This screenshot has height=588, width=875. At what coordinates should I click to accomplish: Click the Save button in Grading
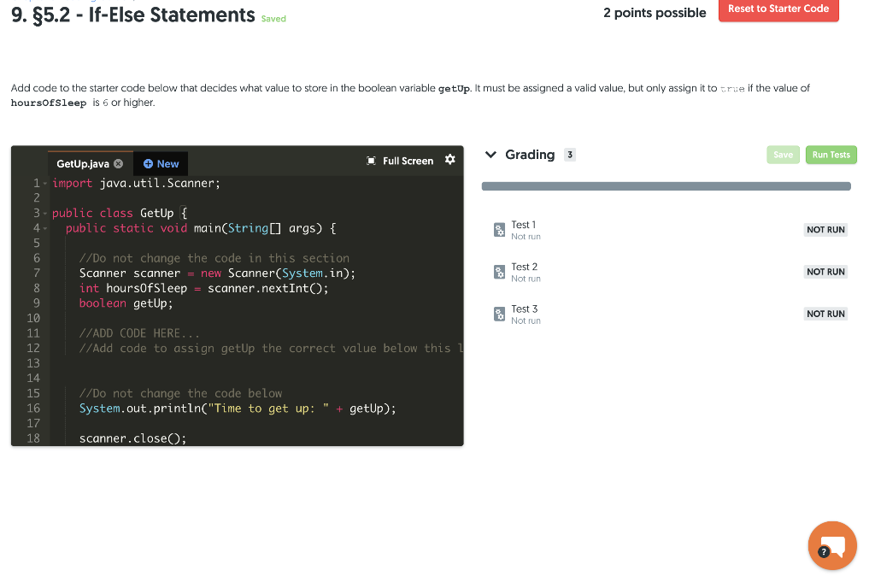tap(783, 155)
